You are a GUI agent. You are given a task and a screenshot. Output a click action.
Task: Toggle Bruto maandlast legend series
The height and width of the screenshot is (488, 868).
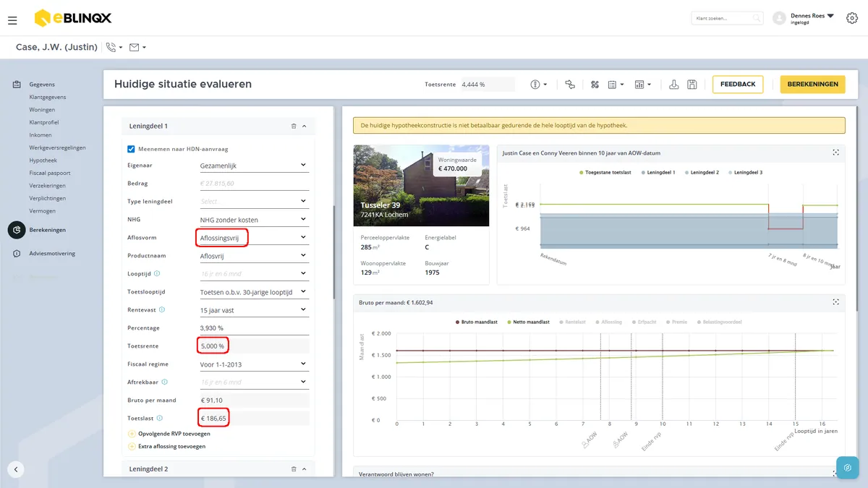478,322
